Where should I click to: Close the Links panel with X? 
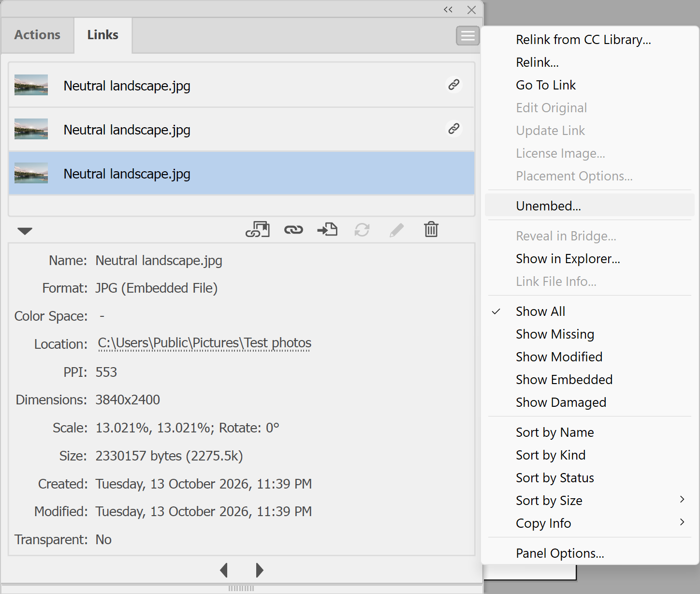pos(472,10)
